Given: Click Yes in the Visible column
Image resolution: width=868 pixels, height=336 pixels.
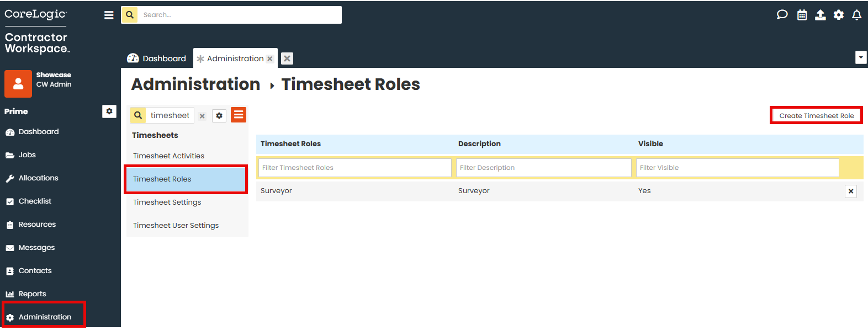Looking at the screenshot, I should coord(644,191).
